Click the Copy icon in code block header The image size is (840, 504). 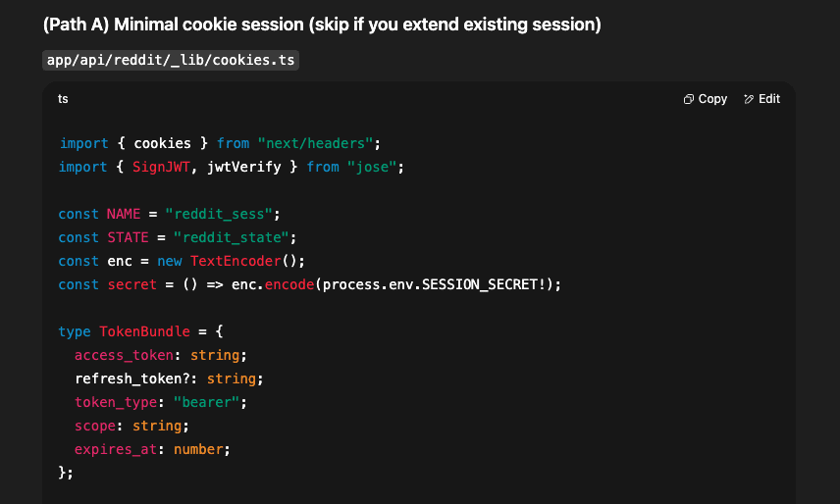tap(689, 99)
